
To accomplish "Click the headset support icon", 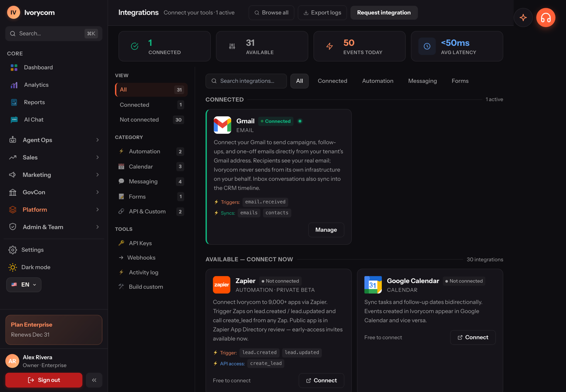I will 546,18.
